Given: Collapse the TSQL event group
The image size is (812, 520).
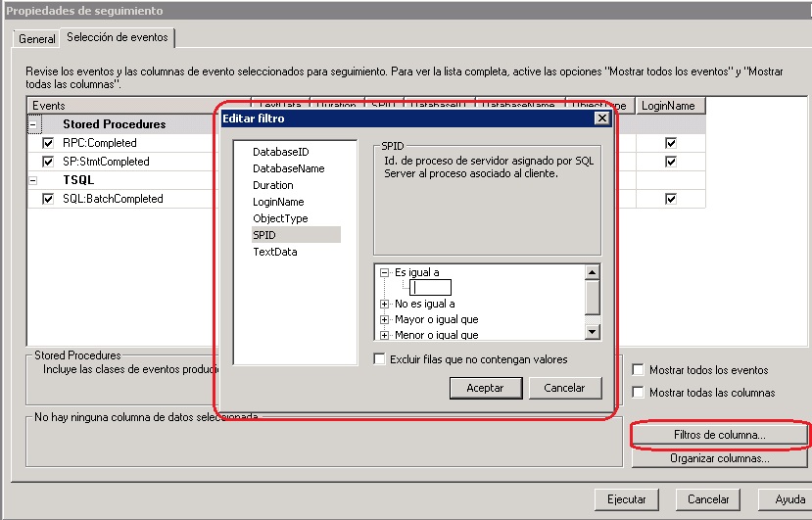Looking at the screenshot, I should pos(33,180).
